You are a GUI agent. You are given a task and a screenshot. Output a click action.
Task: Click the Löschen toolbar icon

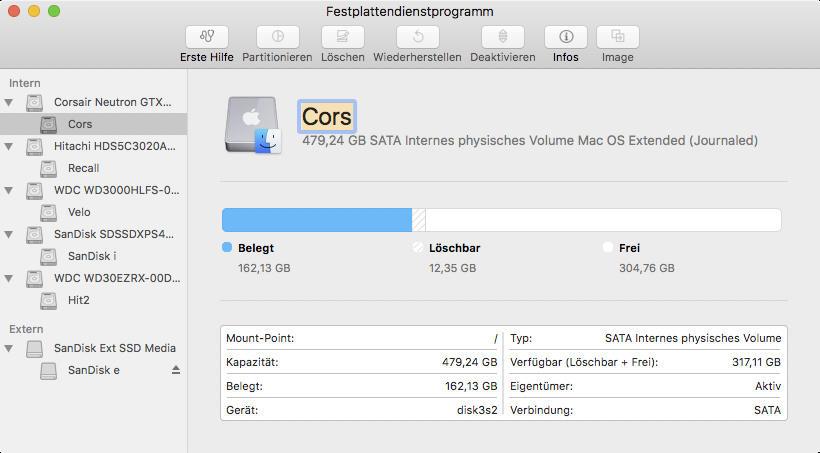[343, 37]
